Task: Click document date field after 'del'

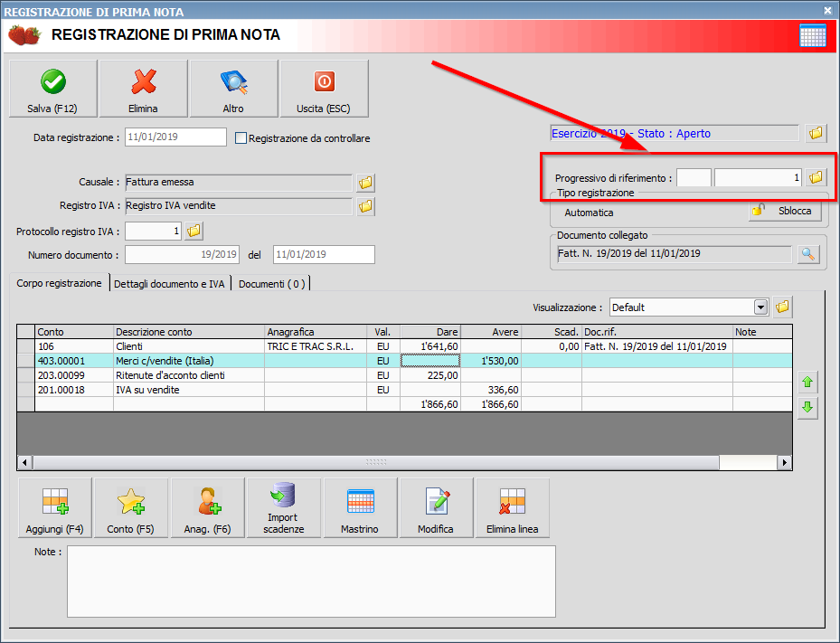Action: (x=324, y=254)
